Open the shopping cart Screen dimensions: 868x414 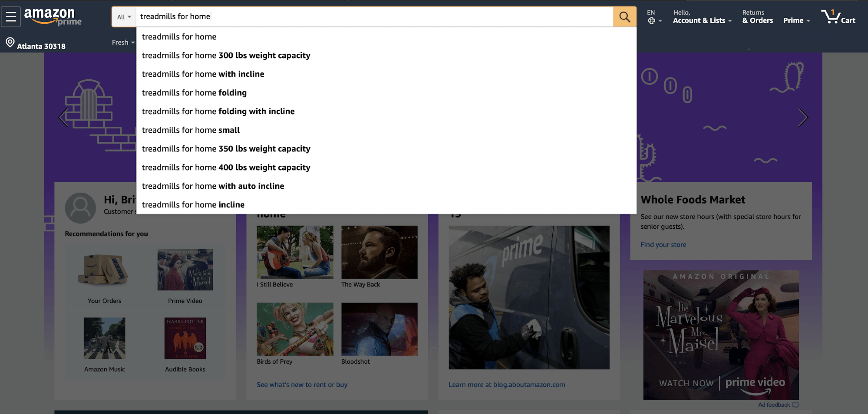point(838,17)
